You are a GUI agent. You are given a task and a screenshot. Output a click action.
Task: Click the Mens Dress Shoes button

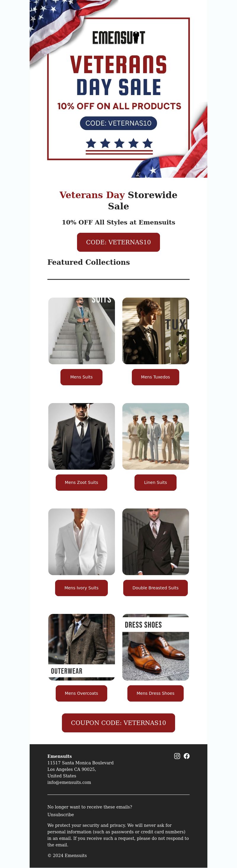[156, 694]
